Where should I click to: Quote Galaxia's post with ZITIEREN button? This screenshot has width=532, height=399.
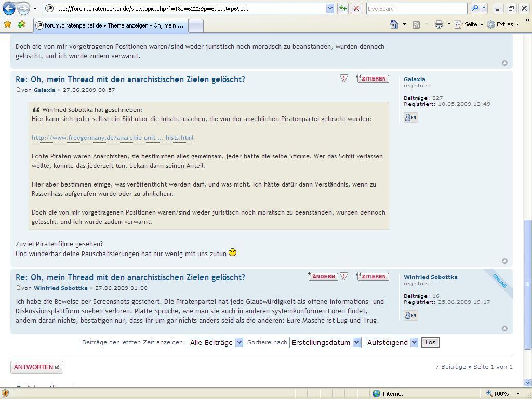373,78
